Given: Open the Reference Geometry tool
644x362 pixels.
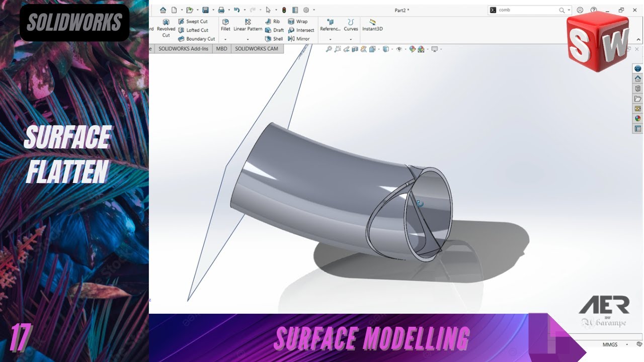Looking at the screenshot, I should pos(331,25).
